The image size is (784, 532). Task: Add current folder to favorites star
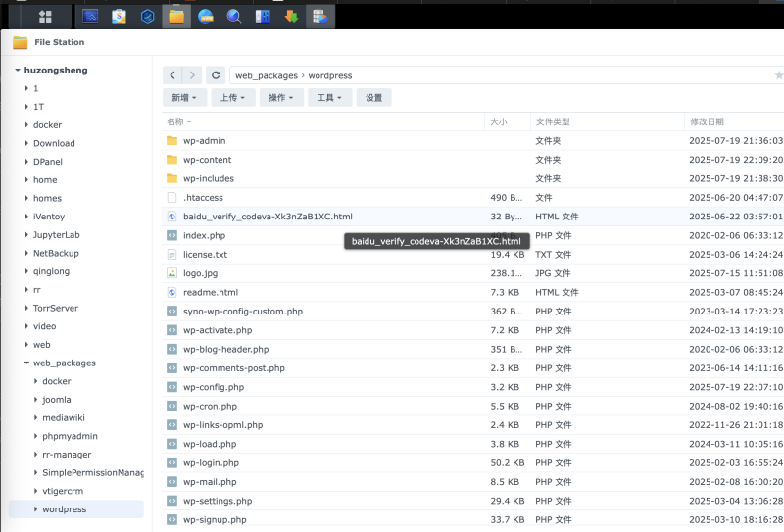pos(778,75)
